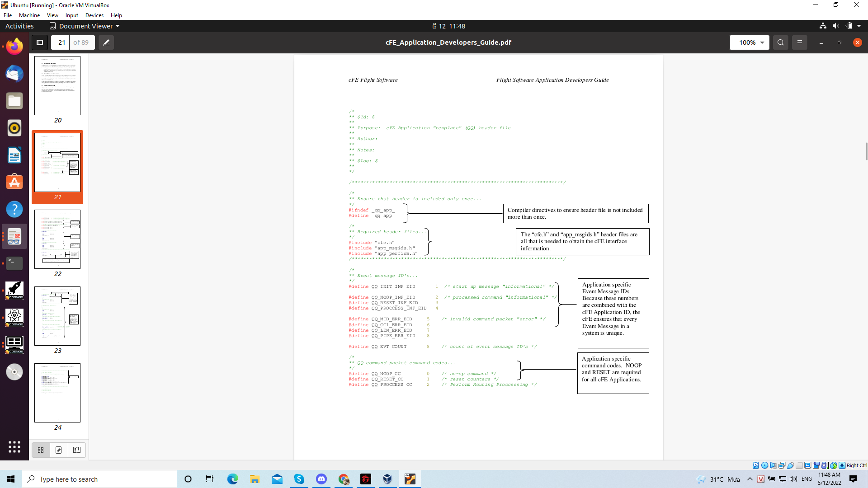Screen dimensions: 868x488
Task: Switch sidebar to bookmarks view
Action: point(76,450)
